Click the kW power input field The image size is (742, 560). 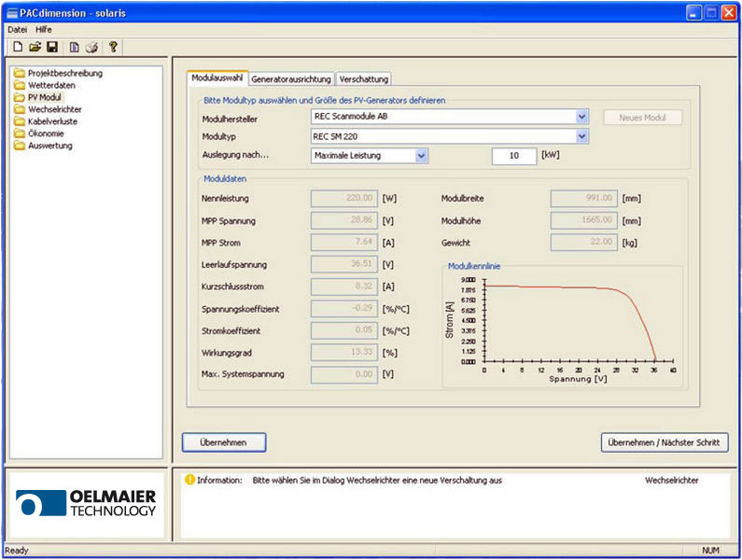coord(514,156)
